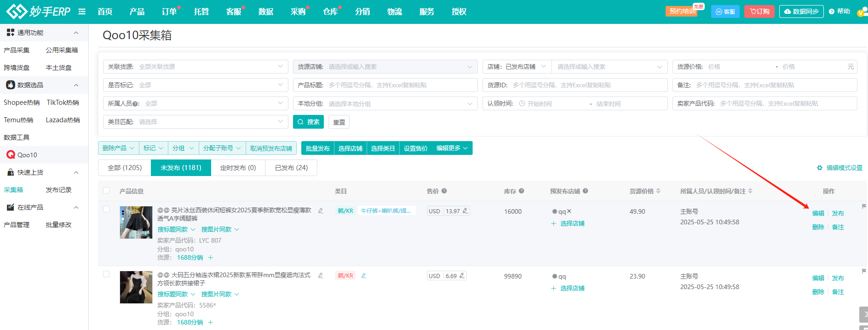Click edit title pencil for 亮片冰丝西装 product

pos(321,211)
